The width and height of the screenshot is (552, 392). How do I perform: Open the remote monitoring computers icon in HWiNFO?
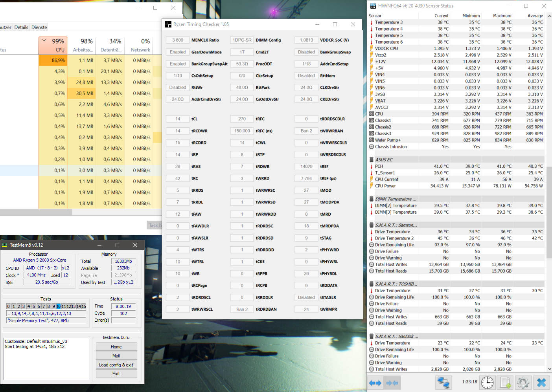coord(443,383)
